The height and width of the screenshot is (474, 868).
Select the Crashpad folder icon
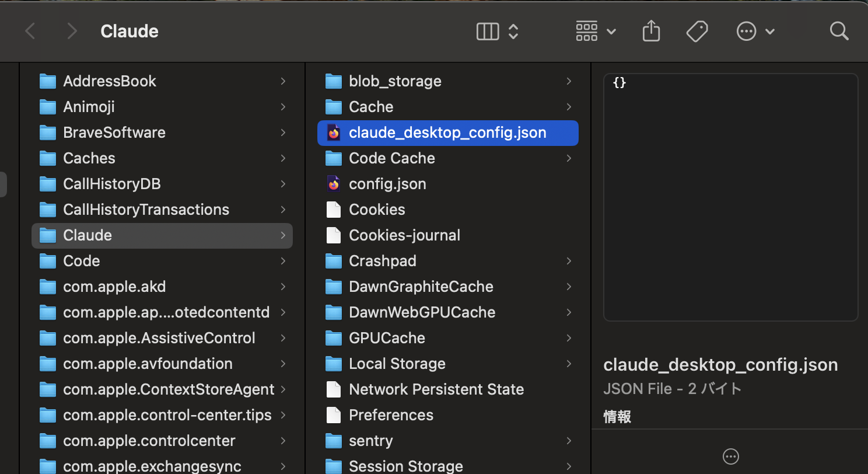(334, 261)
